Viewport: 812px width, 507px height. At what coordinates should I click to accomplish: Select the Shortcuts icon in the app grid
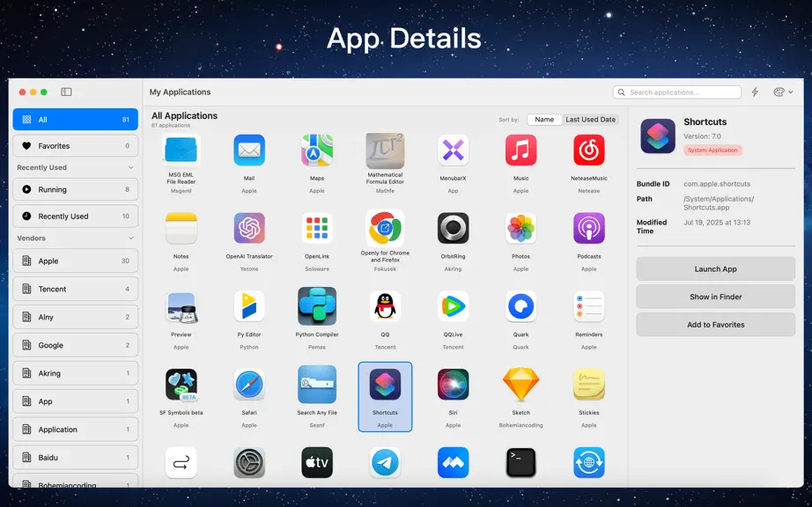(385, 385)
